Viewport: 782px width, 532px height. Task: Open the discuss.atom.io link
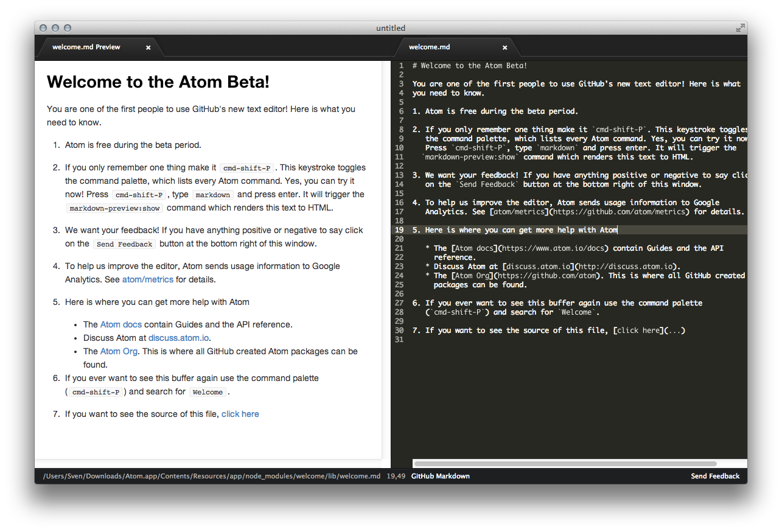(x=179, y=338)
